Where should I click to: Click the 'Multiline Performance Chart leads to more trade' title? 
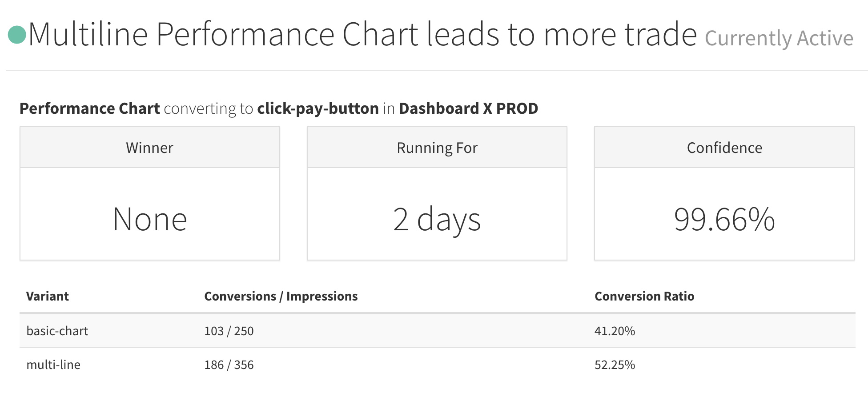(x=362, y=35)
